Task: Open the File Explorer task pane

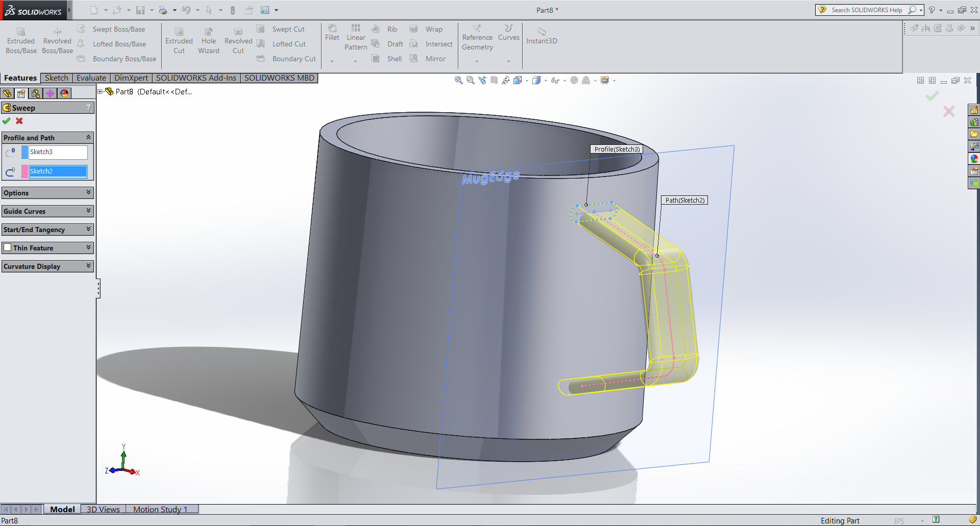Action: click(974, 134)
